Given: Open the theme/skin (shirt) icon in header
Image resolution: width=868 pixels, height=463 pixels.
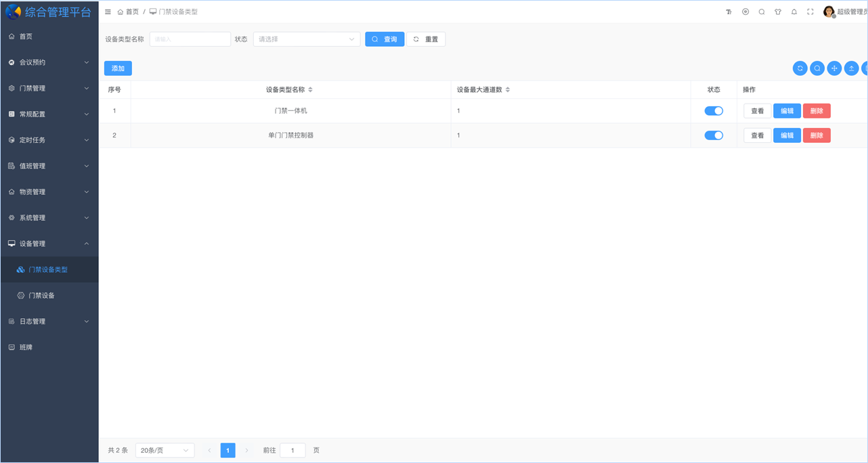Looking at the screenshot, I should pos(779,12).
